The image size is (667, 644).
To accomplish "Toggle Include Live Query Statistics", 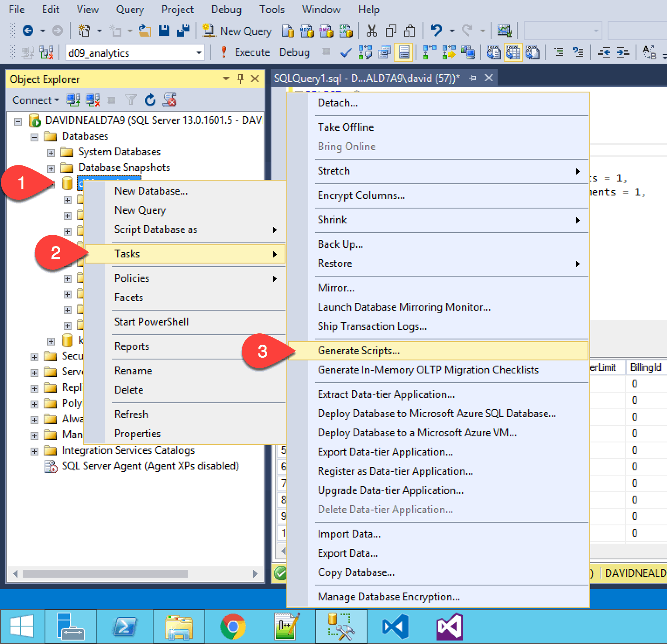I will pyautogui.click(x=449, y=53).
